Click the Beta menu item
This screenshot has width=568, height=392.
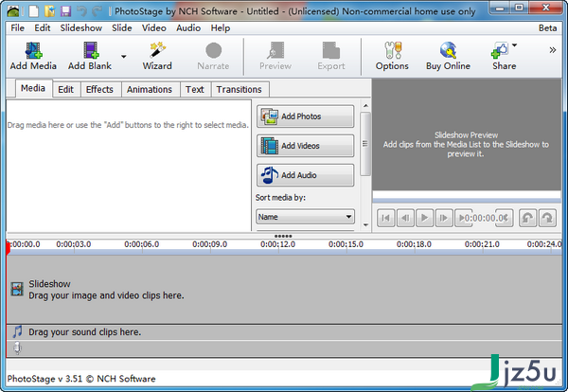pyautogui.click(x=547, y=27)
